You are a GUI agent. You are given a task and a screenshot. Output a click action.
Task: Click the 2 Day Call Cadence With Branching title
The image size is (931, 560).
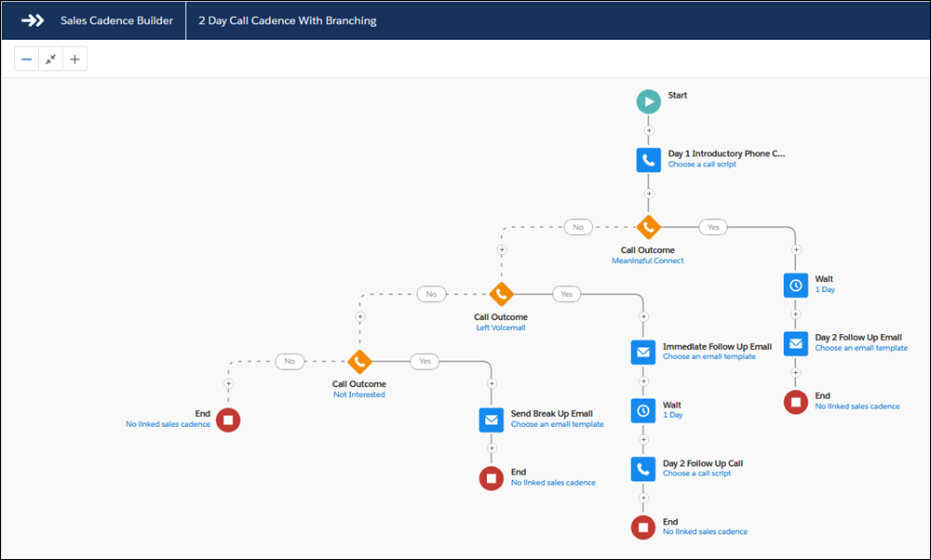pos(288,20)
